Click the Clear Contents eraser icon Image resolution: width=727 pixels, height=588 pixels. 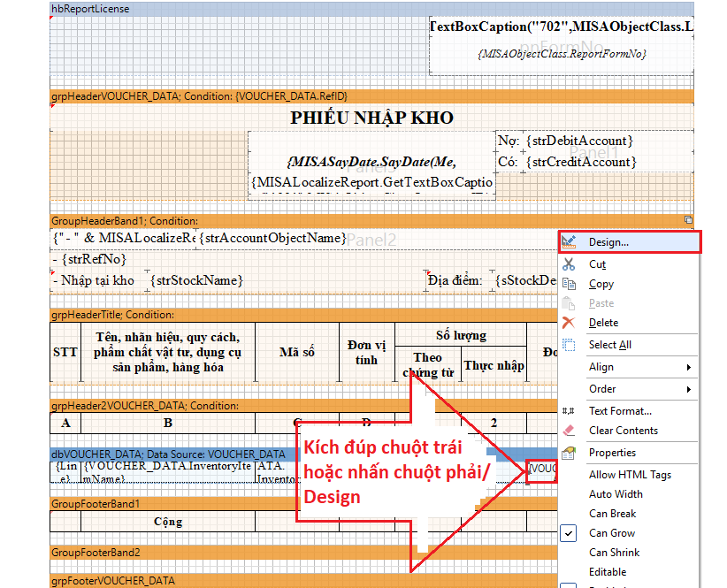[x=569, y=431]
